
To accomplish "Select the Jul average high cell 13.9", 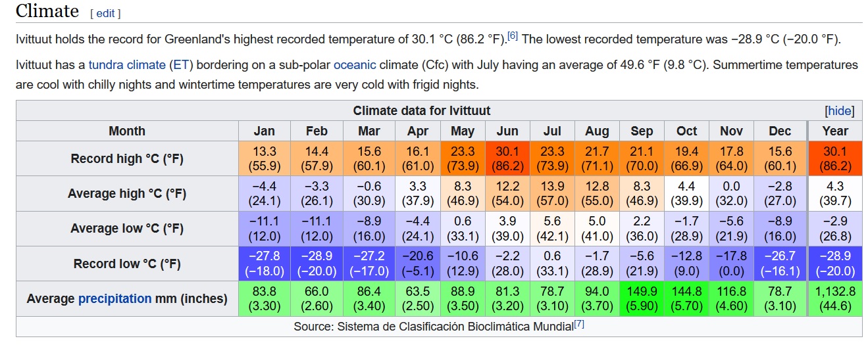I will tap(552, 193).
